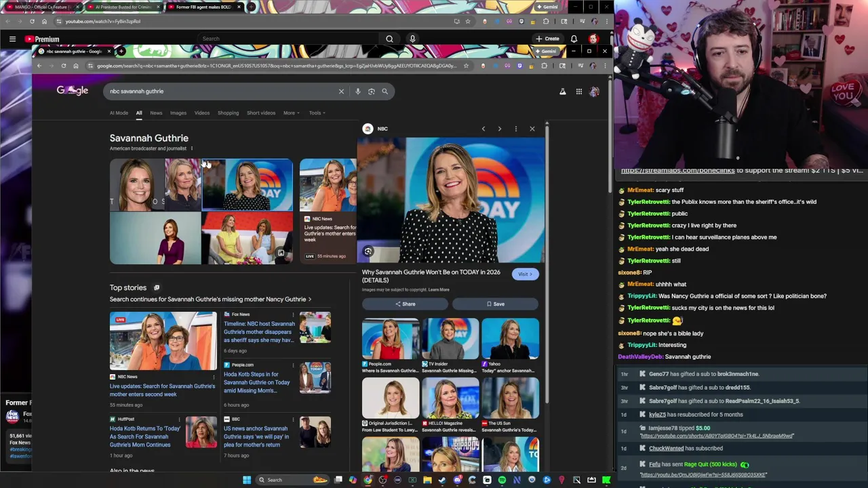Show next image in the preview panel
The image size is (868, 488).
[x=500, y=129]
